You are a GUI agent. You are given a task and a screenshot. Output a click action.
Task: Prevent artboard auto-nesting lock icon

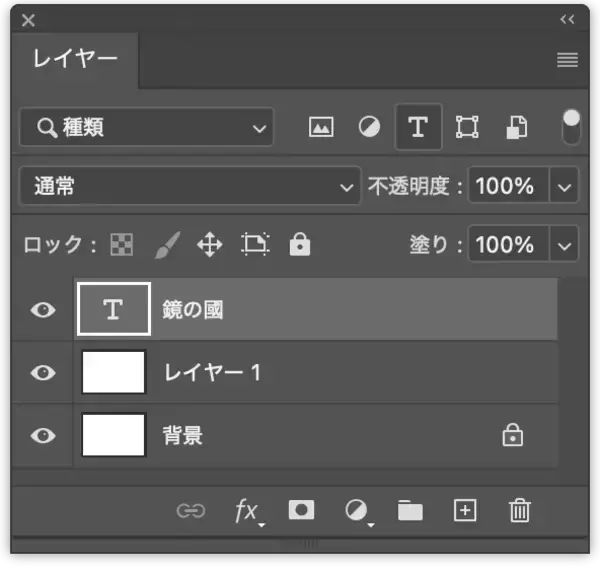(x=255, y=244)
